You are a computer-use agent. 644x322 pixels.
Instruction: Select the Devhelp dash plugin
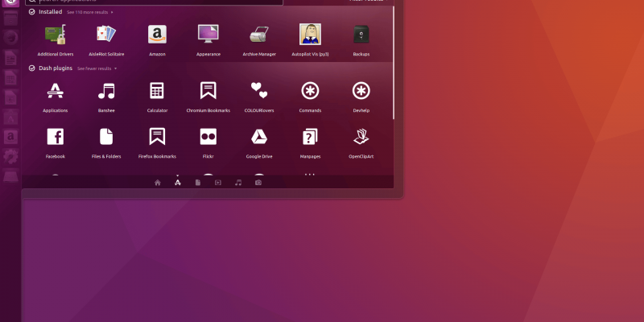coord(361,97)
